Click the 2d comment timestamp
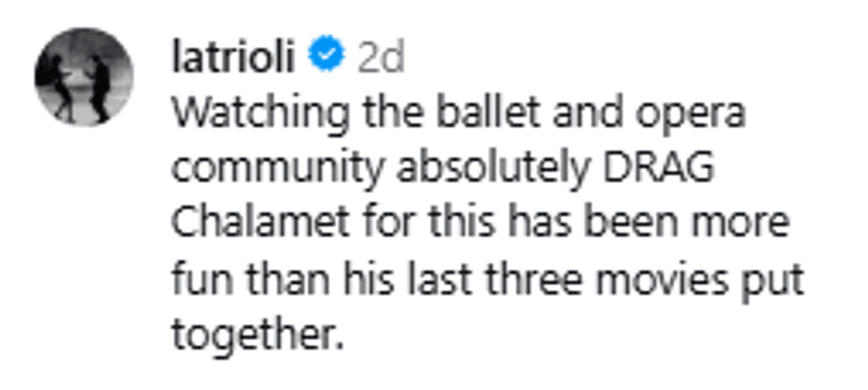 pyautogui.click(x=380, y=58)
